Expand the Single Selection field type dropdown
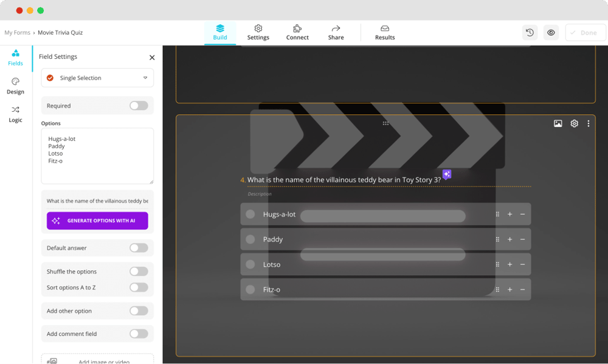Screen dimensions: 608x364 click(x=97, y=78)
